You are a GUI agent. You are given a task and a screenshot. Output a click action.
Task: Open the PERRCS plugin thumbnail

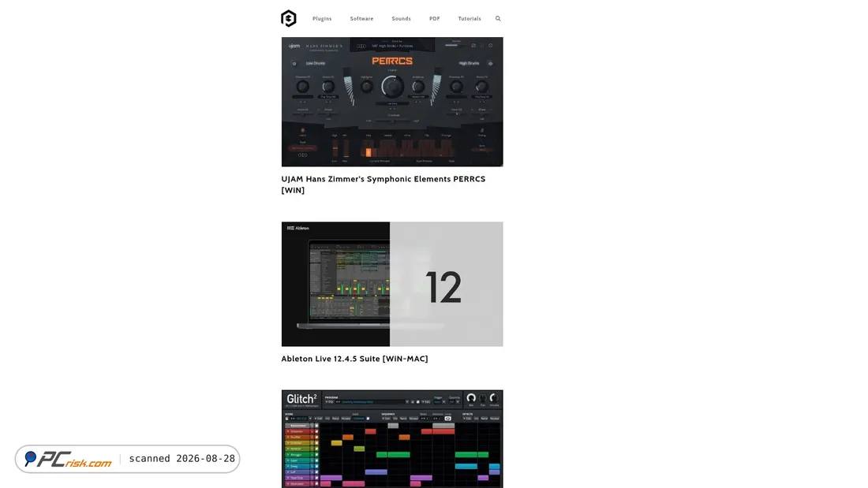[392, 102]
